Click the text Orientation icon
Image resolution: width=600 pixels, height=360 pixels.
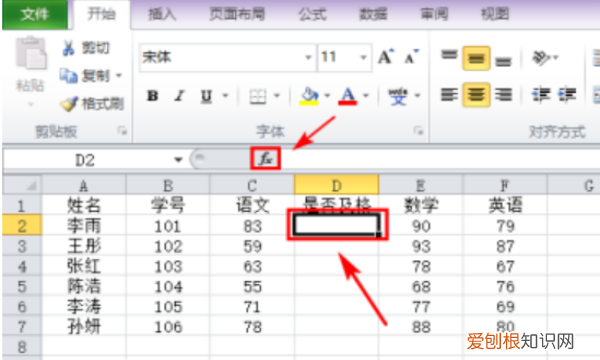coord(541,58)
